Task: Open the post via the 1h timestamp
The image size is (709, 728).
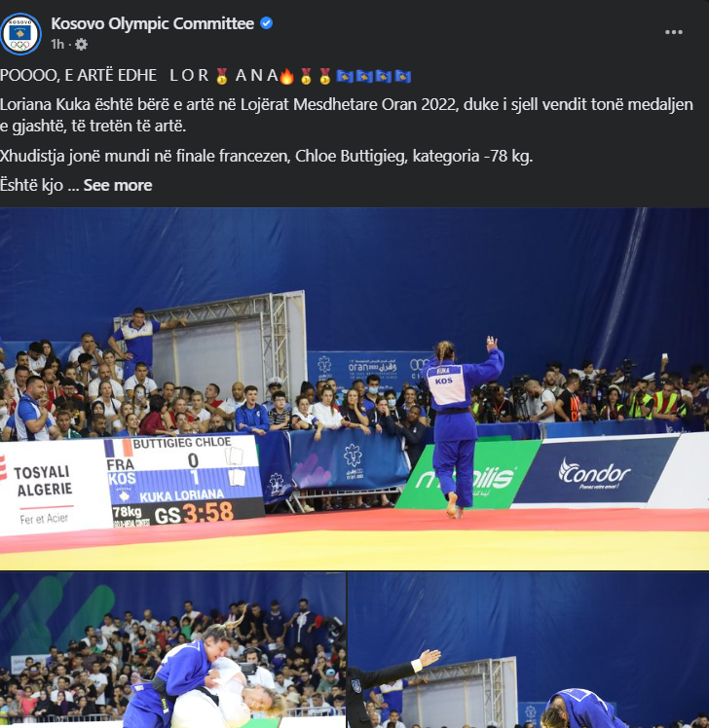Action: tap(57, 44)
